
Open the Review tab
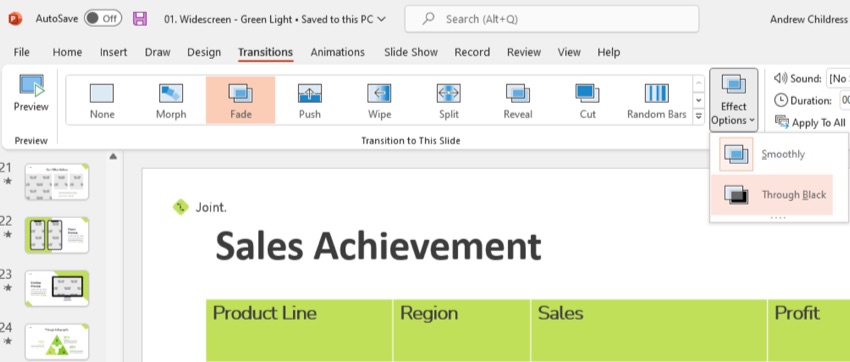click(524, 52)
